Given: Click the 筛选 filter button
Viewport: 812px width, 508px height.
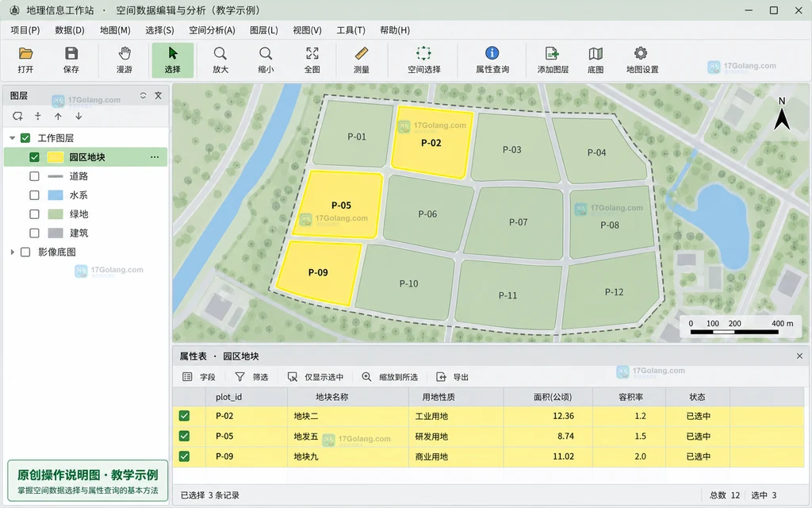Looking at the screenshot, I should [x=251, y=377].
